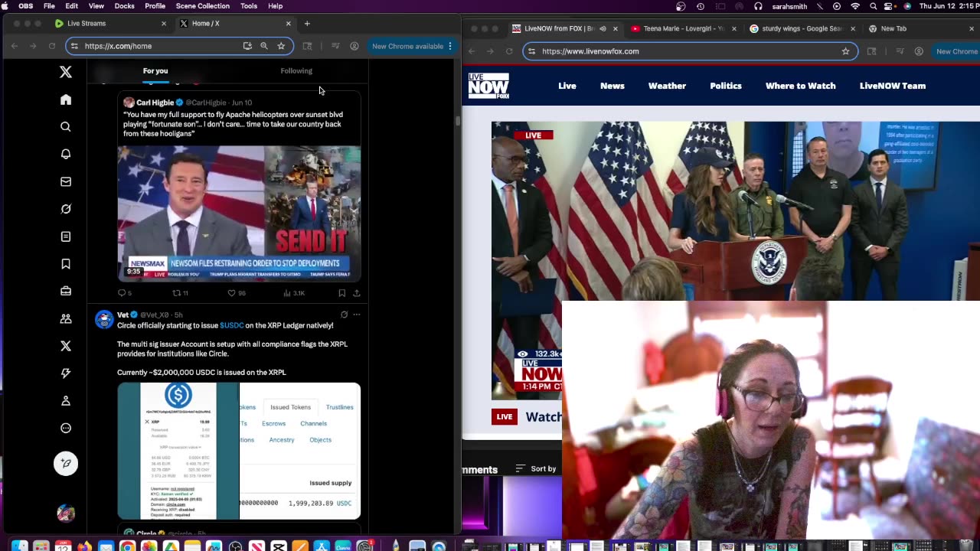Click the New Chrome available button

[407, 46]
